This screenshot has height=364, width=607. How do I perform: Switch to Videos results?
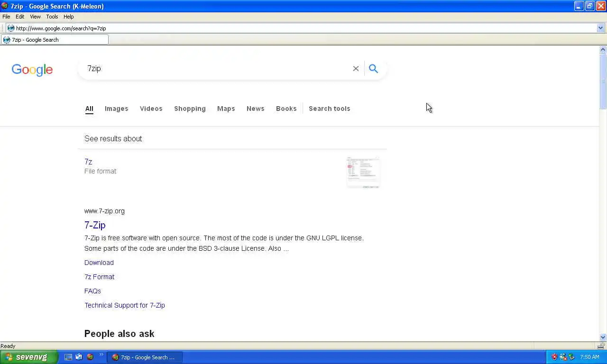151,109
